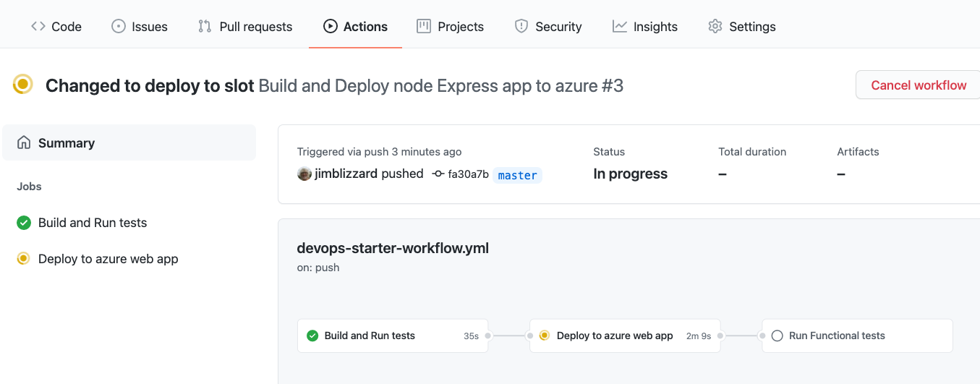Open Build and Run tests job in sidebar
This screenshot has width=980, height=384.
pos(93,223)
